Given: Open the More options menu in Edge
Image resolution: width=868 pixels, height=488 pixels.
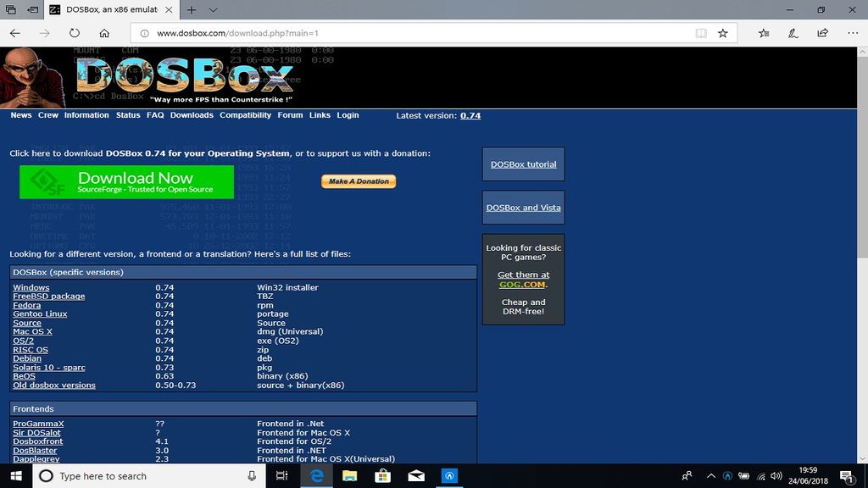Looking at the screenshot, I should (x=852, y=33).
